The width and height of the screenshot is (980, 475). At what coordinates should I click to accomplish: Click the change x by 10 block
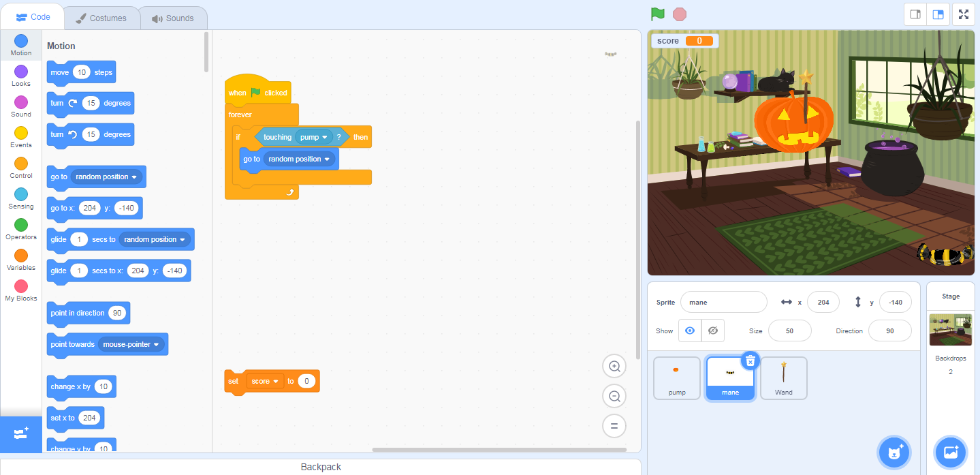[x=81, y=386]
